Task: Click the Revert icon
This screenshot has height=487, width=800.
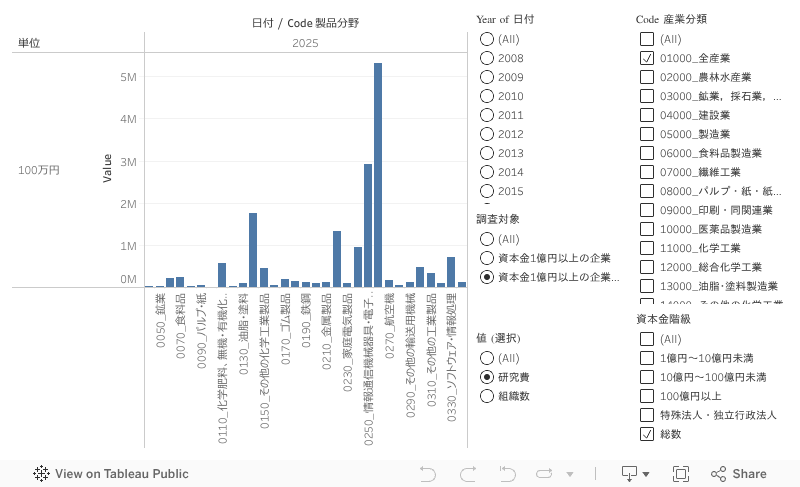Action: tap(507, 474)
